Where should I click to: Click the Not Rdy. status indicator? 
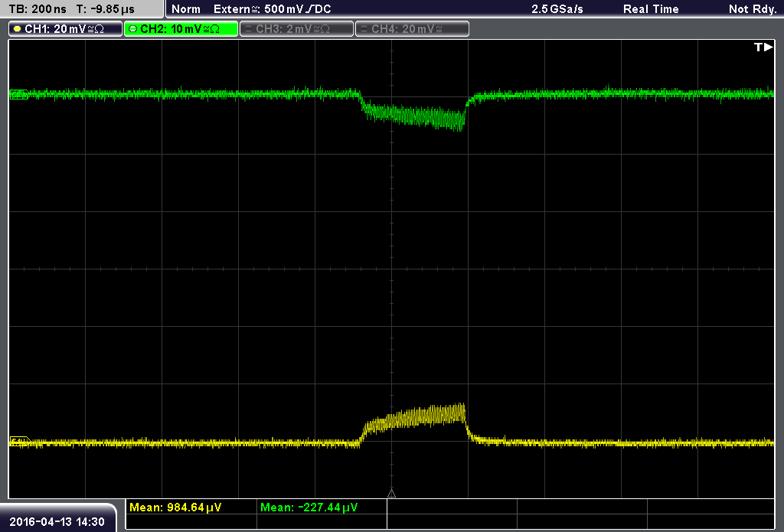[x=753, y=9]
